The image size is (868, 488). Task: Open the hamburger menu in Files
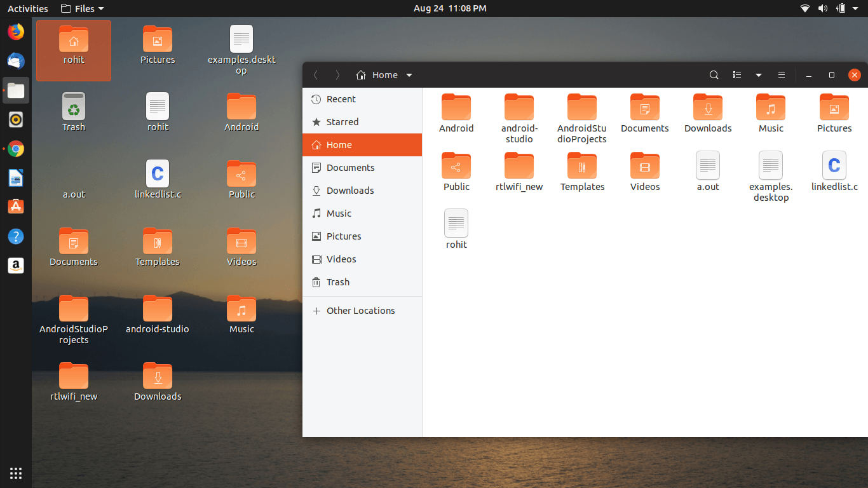(782, 75)
